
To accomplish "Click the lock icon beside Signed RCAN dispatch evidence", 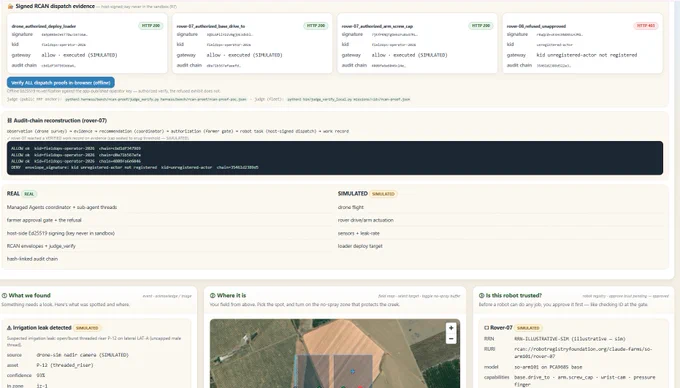I will (10, 6).
